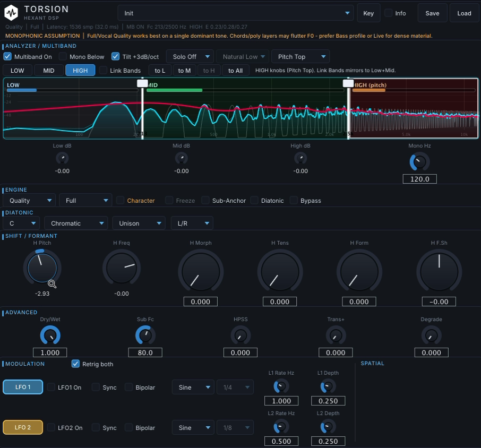The width and height of the screenshot is (481, 448).
Task: Select the MID band tab
Action: coord(49,70)
